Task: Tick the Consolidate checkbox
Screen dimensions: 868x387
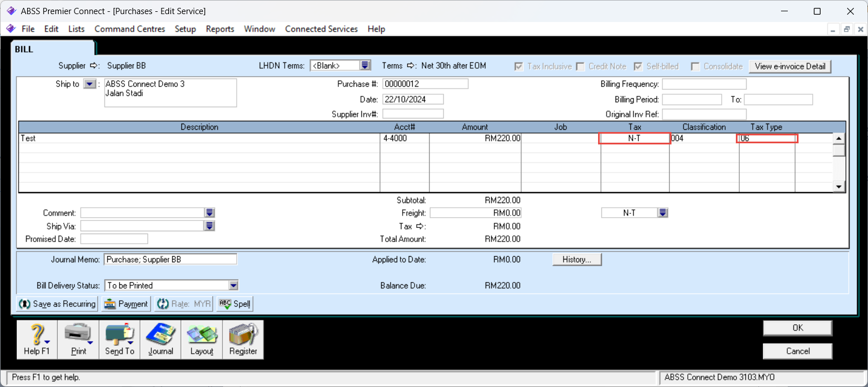Action: pos(695,67)
